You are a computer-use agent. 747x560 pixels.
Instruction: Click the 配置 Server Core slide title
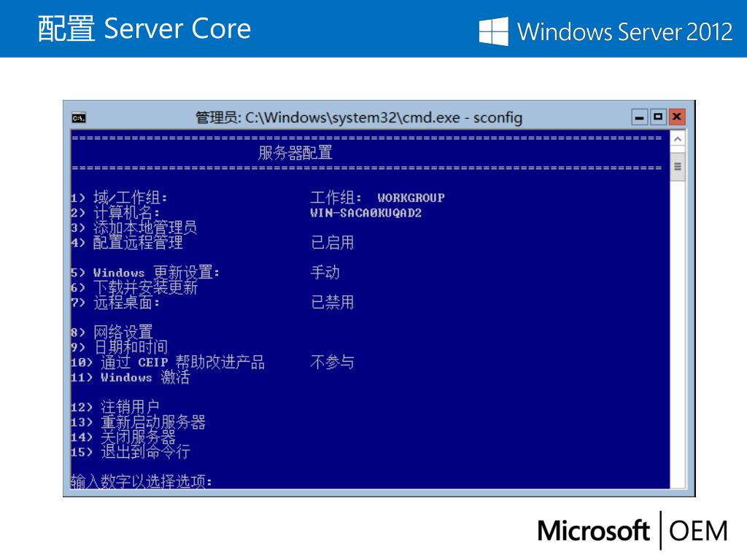tap(144, 28)
